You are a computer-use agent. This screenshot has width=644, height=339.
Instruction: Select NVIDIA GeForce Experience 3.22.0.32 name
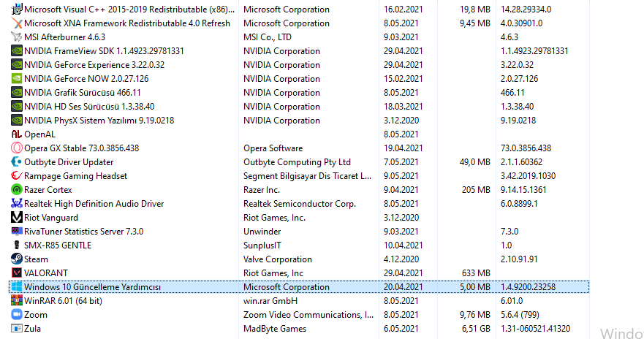(x=94, y=65)
